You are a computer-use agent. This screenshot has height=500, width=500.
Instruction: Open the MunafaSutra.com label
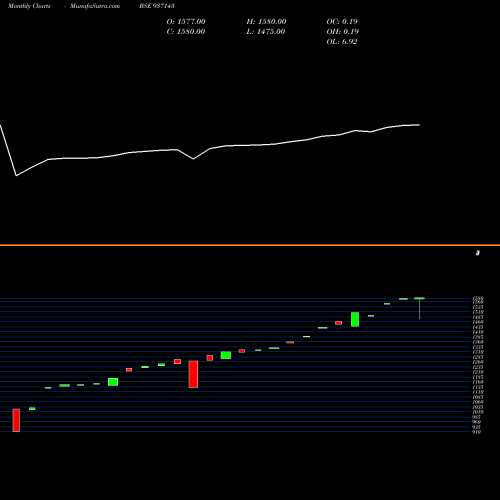95,6
